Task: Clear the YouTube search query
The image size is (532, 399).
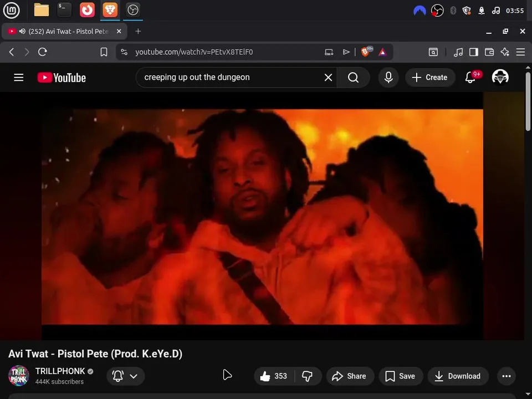Action: coord(328,78)
